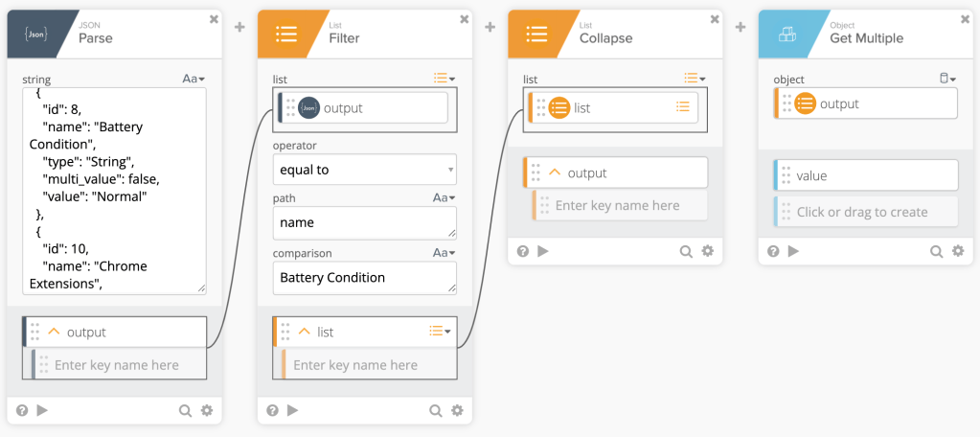Open list type dropdown on Filter list input
This screenshot has height=437, width=980.
tap(443, 79)
